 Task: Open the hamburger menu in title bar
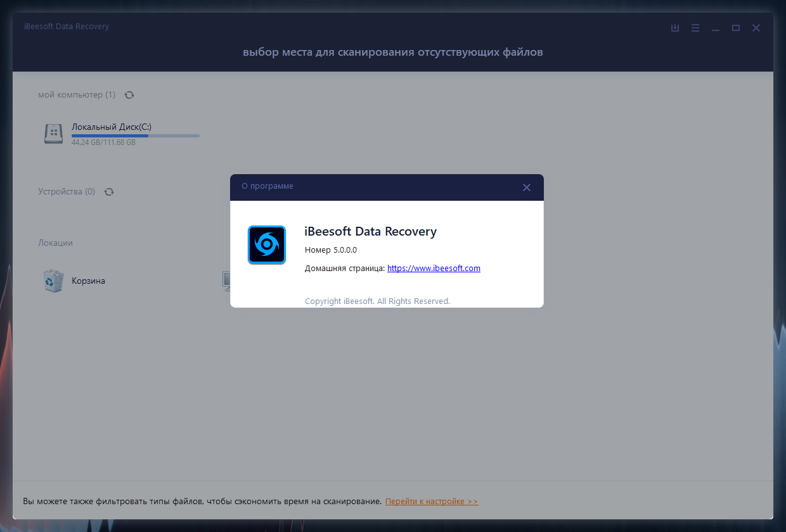click(x=695, y=28)
